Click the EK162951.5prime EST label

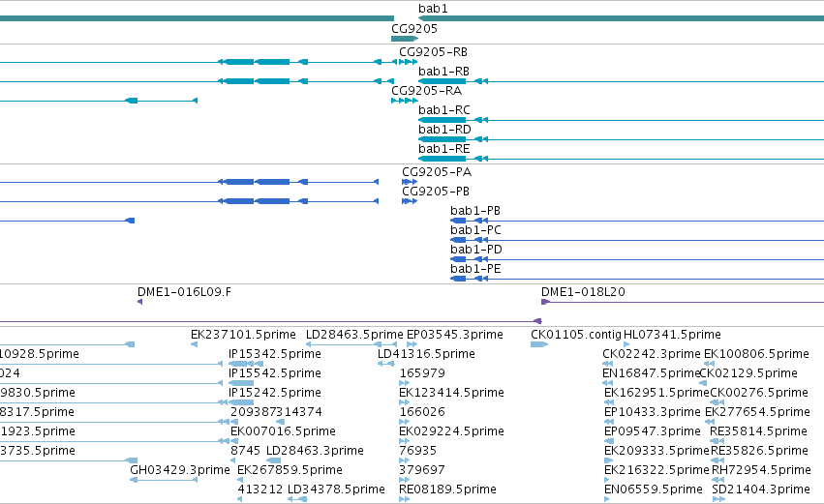pos(656,393)
